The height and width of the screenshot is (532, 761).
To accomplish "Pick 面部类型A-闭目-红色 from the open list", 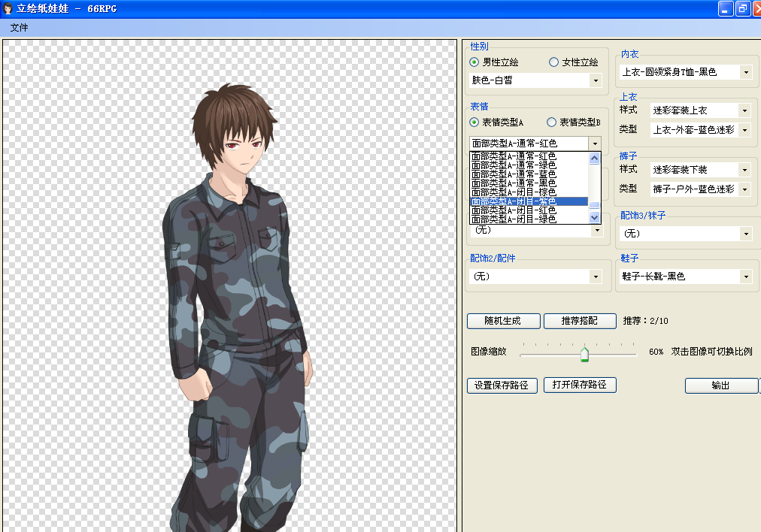I will tap(529, 210).
